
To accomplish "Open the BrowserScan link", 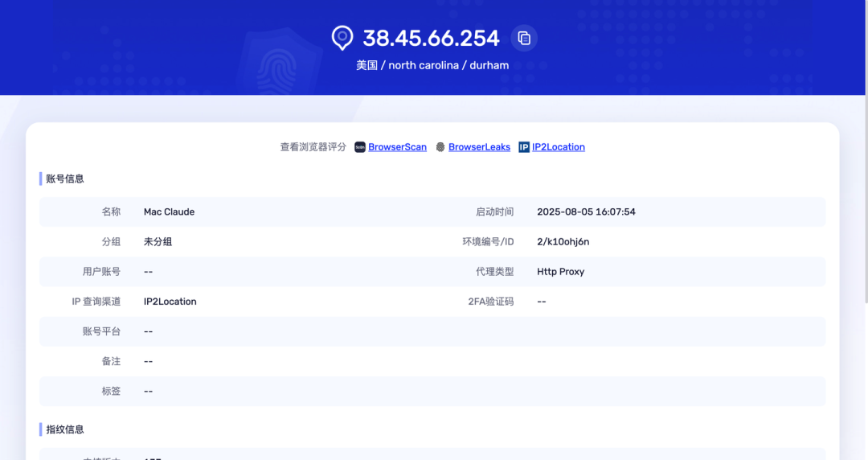I will click(x=398, y=147).
